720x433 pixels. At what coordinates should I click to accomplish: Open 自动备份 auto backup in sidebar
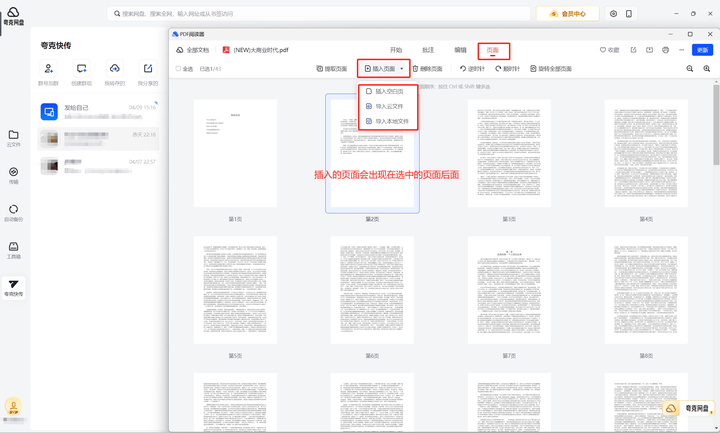click(x=13, y=213)
